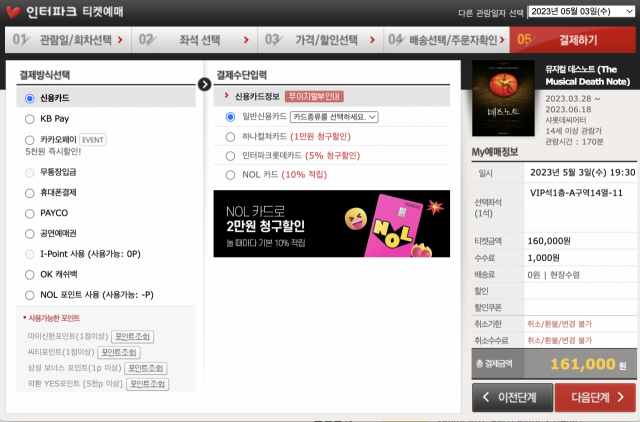Select KB Pay payment option
Screen dimensions: 640x422
(29, 119)
